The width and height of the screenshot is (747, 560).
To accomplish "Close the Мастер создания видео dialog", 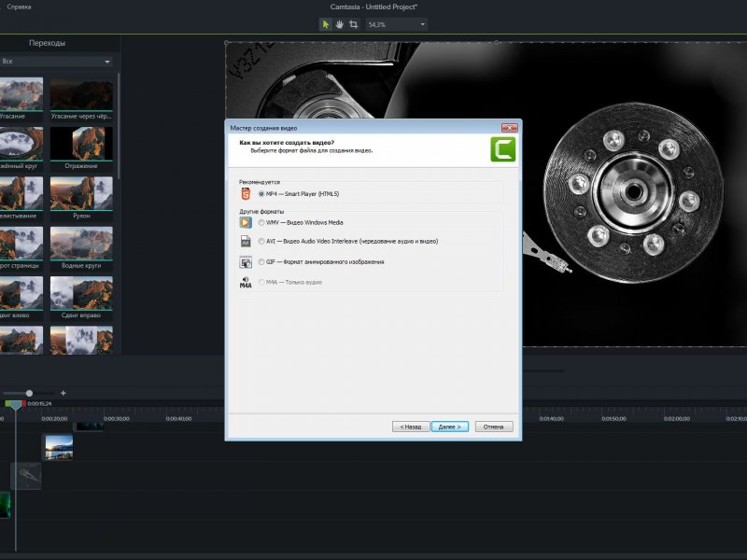I will point(509,128).
